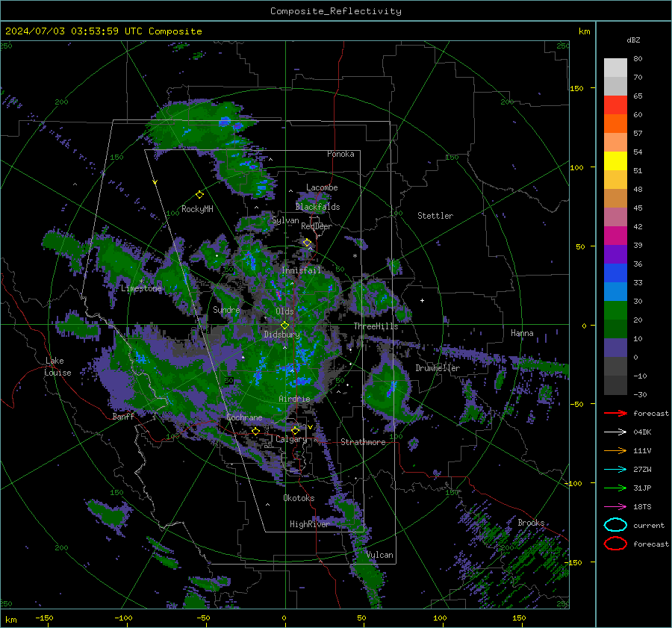The width and height of the screenshot is (672, 628).
Task: Click the Olds town label
Action: point(284,311)
